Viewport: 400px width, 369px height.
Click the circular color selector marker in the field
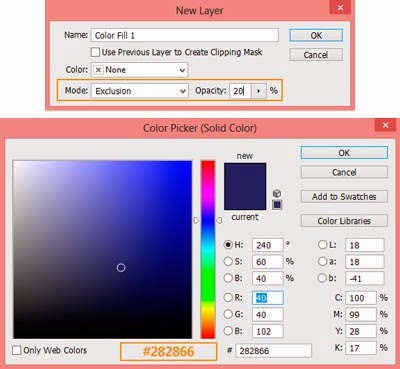tap(121, 268)
